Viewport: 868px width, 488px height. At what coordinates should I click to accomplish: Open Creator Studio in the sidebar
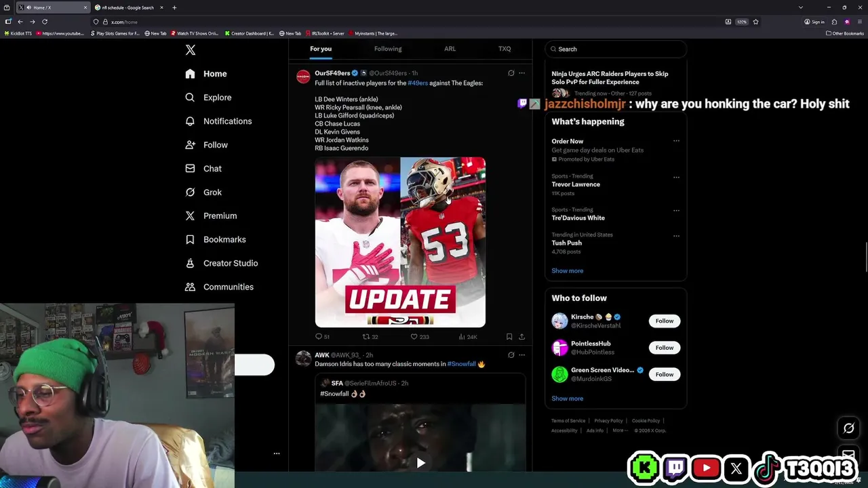221,263
